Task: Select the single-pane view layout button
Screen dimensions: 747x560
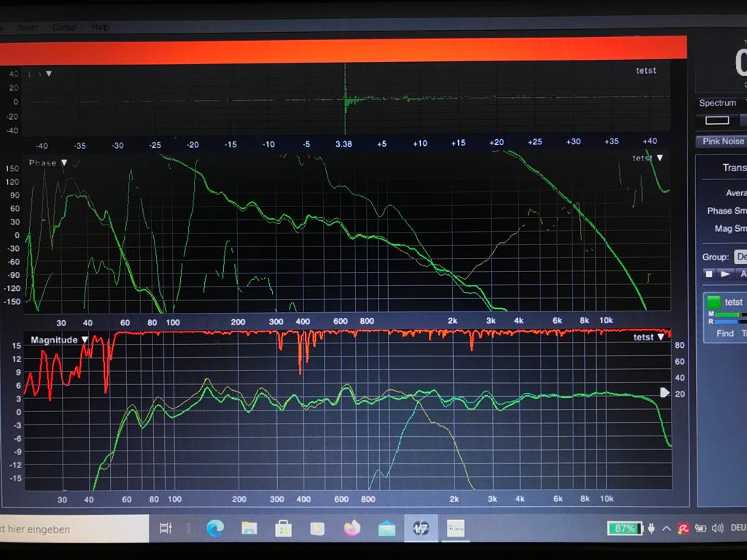Action: tap(717, 120)
